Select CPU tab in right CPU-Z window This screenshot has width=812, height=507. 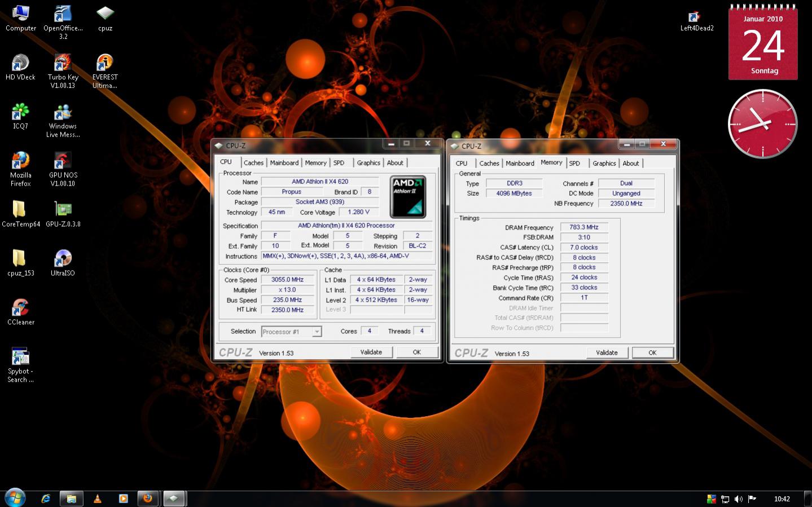coord(462,164)
